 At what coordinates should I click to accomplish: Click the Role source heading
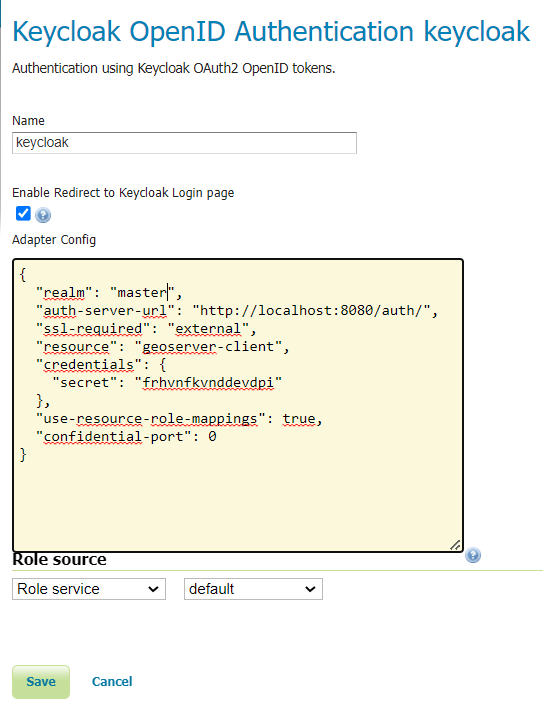(x=59, y=560)
